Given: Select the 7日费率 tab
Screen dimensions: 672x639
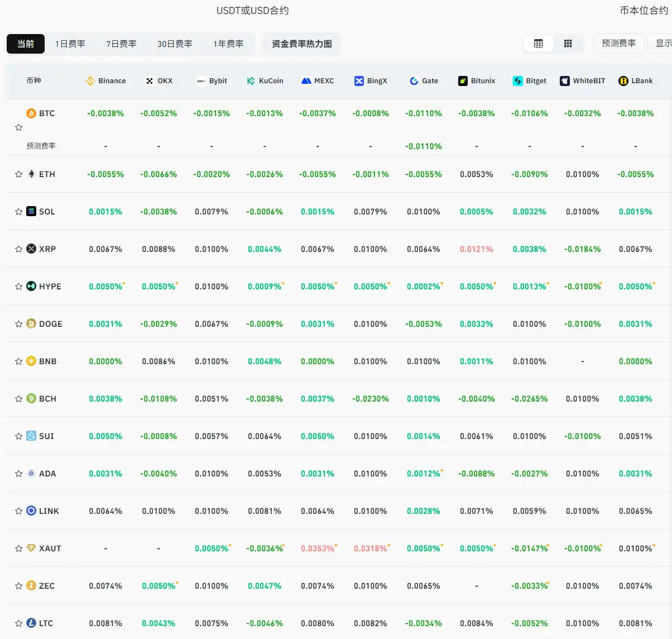Looking at the screenshot, I should click(121, 44).
